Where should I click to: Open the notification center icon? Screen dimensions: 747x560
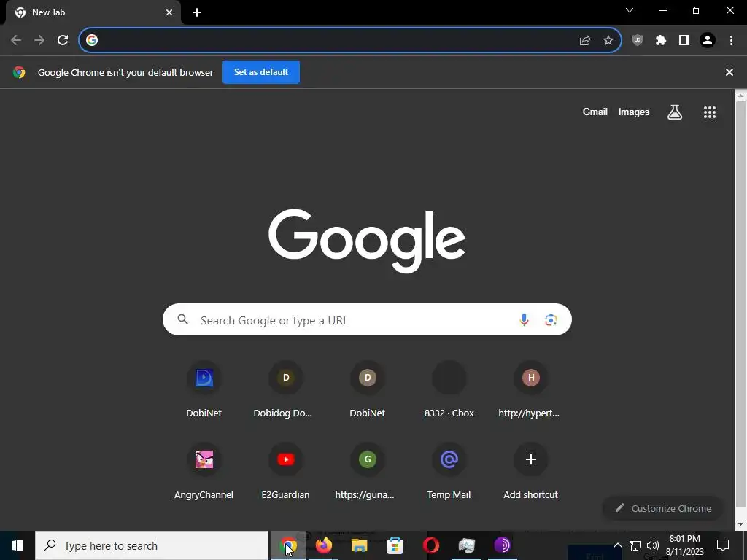point(723,545)
